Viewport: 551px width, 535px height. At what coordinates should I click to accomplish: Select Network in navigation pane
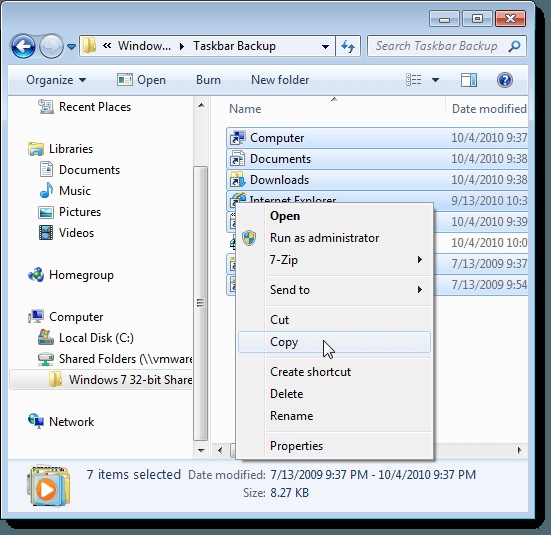(71, 422)
